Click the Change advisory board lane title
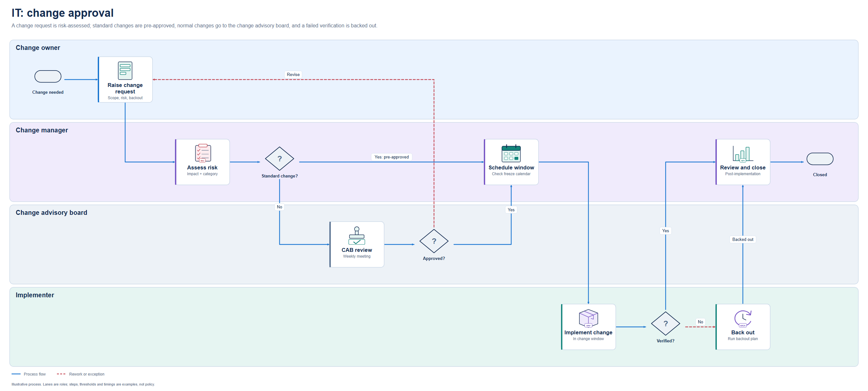Image resolution: width=868 pixels, height=391 pixels. tap(51, 213)
